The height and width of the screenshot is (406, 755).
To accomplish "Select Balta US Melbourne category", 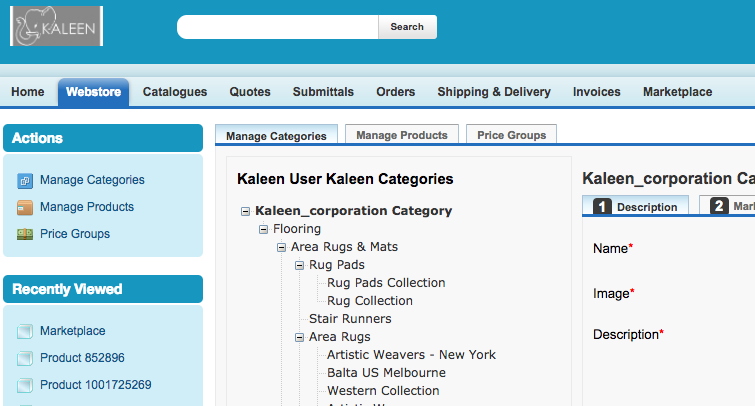I will (x=386, y=373).
